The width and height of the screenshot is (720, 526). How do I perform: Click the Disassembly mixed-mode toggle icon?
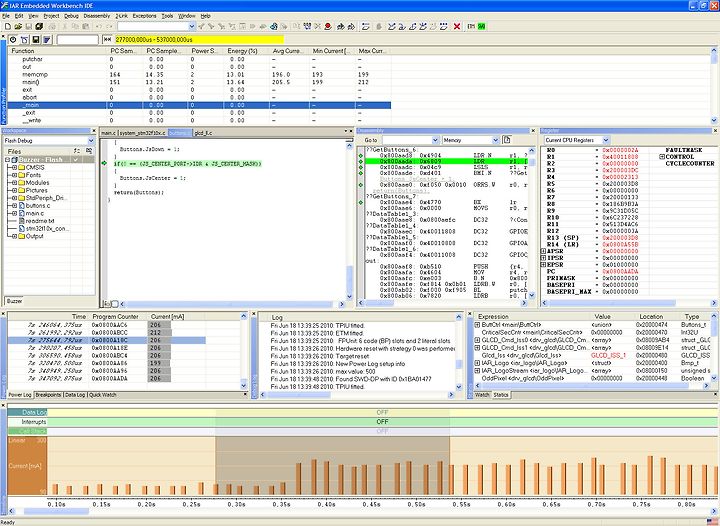click(x=506, y=140)
